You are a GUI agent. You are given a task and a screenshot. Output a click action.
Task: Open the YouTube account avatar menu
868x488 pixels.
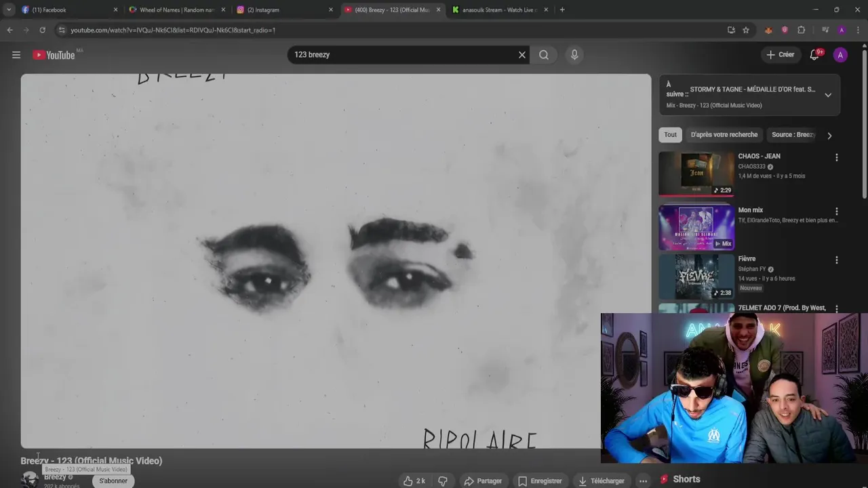(x=840, y=55)
